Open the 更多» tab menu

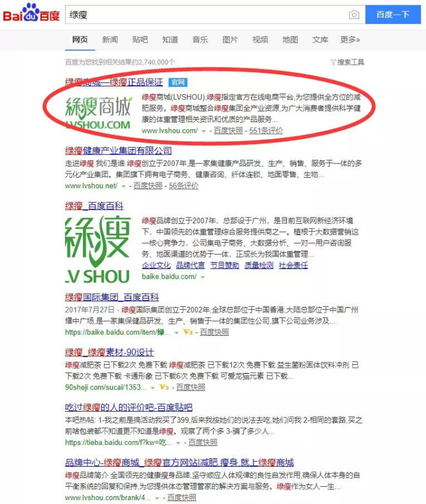click(350, 40)
